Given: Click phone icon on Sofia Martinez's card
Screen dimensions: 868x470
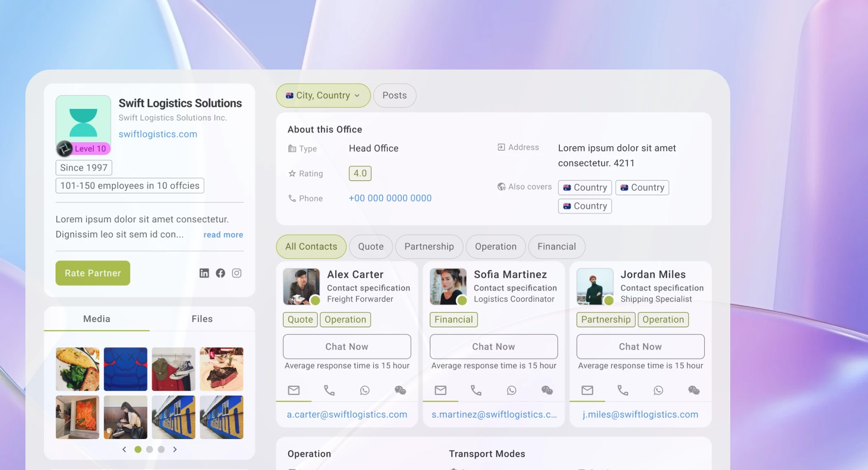Looking at the screenshot, I should [x=476, y=390].
